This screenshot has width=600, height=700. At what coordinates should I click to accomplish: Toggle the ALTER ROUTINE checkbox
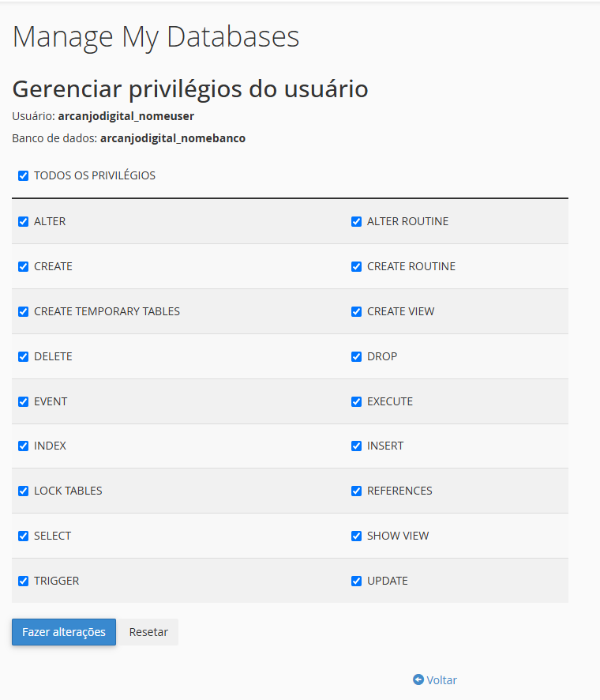[357, 221]
